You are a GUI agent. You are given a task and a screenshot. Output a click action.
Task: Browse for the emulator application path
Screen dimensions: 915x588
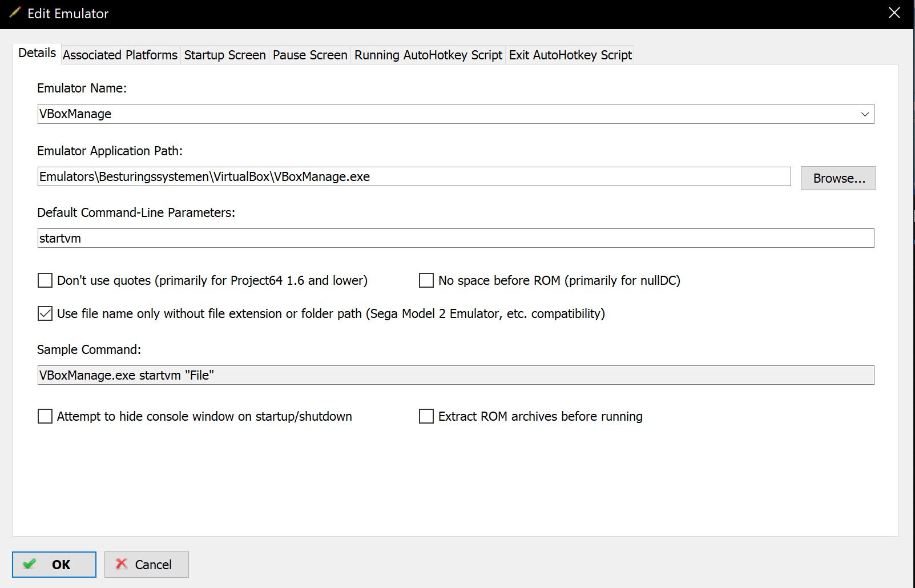[x=838, y=178]
